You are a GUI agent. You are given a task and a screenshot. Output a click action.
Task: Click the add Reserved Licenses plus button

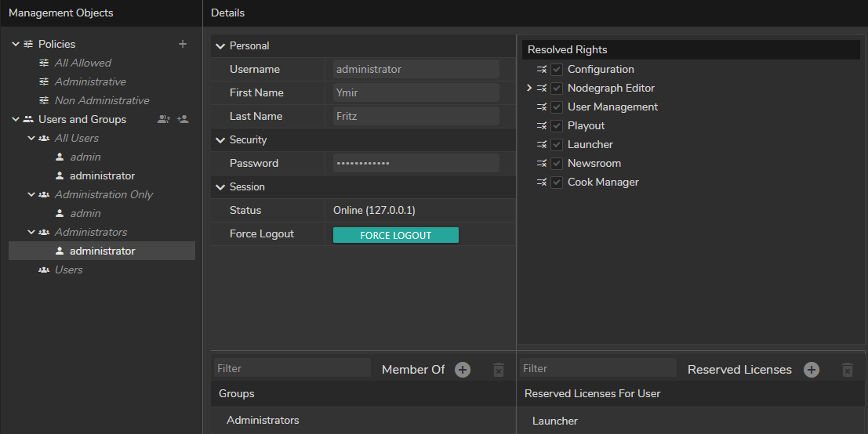[x=812, y=370]
